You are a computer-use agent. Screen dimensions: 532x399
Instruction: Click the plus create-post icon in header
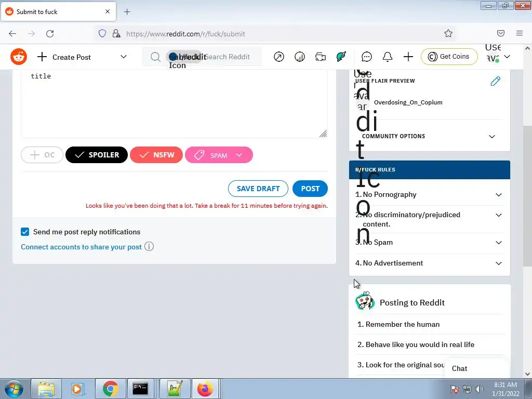tap(408, 57)
